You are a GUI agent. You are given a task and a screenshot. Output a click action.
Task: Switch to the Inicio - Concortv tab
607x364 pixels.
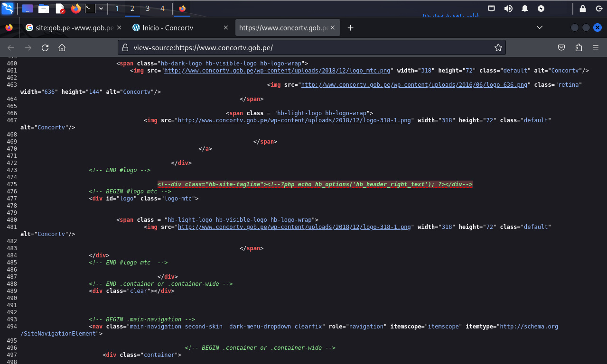(168, 28)
